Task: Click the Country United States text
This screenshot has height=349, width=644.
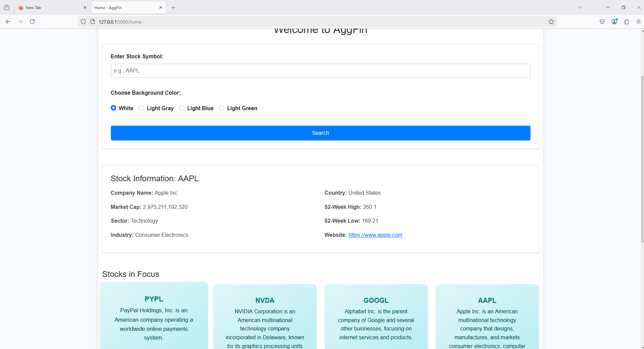Action: 353,193
